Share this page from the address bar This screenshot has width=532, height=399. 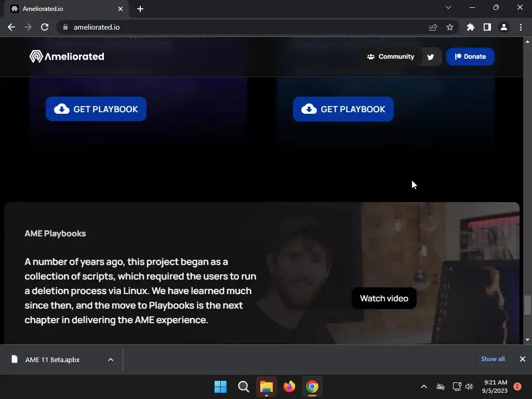pos(433,27)
